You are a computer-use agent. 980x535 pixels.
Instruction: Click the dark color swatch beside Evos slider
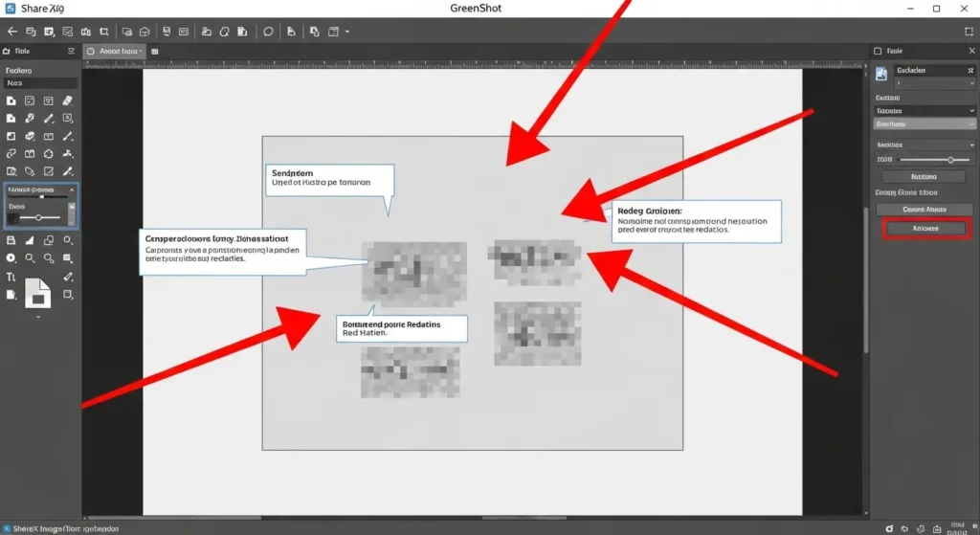coord(11,218)
